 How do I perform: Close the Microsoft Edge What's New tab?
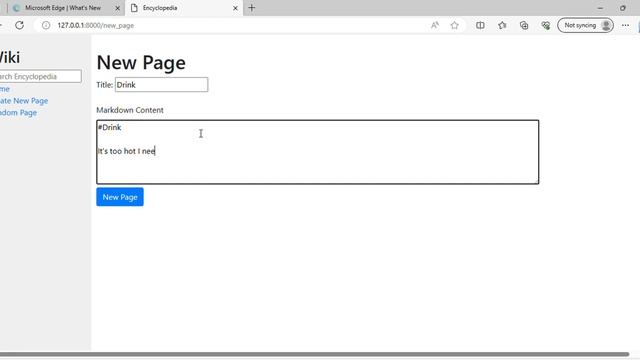(117, 8)
